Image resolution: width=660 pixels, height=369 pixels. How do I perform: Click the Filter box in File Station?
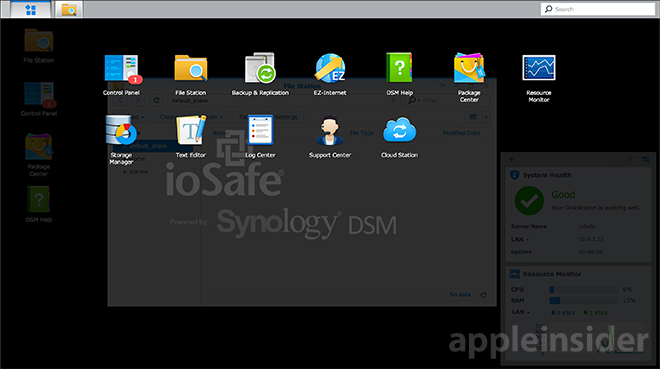point(448,100)
